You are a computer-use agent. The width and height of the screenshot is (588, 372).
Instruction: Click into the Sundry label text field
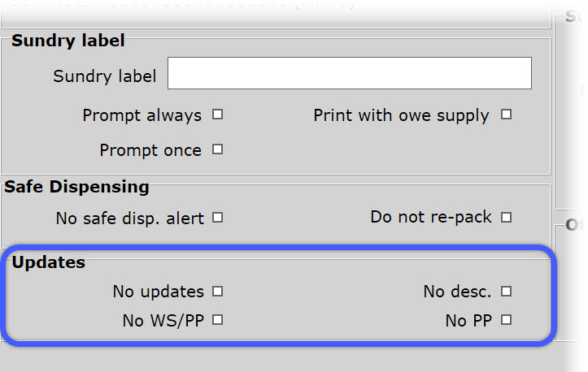tap(349, 73)
